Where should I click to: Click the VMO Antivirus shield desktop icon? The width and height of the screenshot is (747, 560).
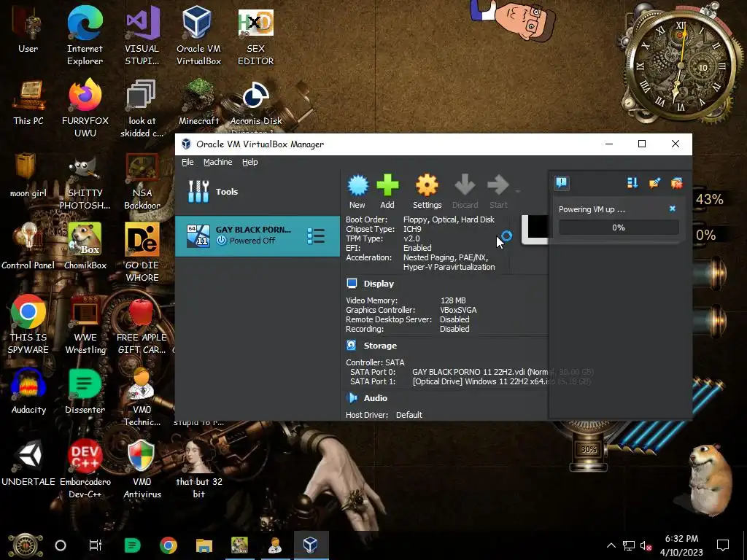pos(142,467)
